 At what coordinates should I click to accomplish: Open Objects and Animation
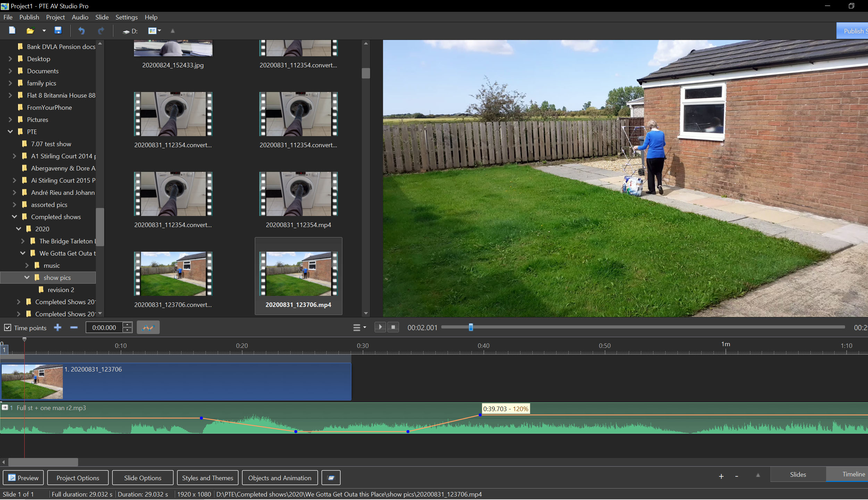point(279,478)
